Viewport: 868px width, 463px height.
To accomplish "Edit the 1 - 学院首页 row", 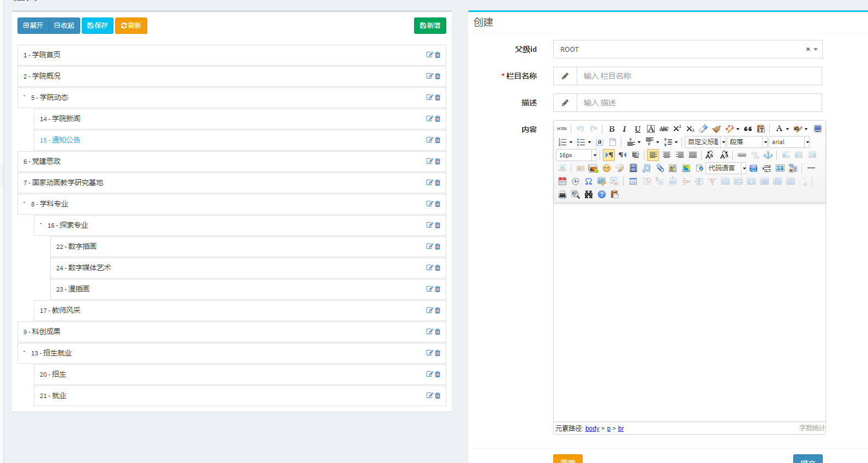I will click(x=429, y=55).
